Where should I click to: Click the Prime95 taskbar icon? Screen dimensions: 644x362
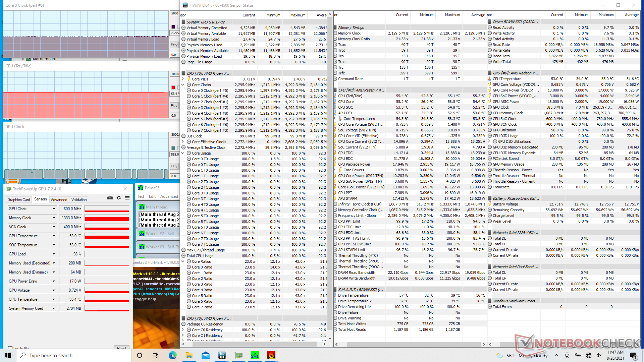point(255,355)
